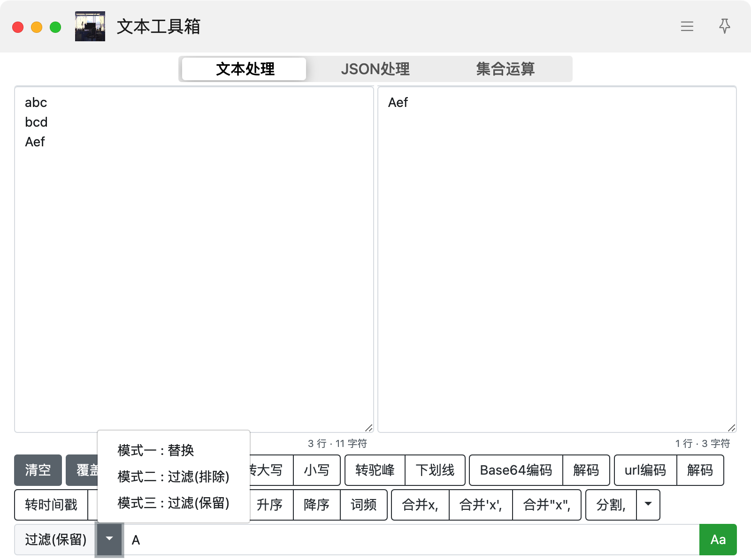This screenshot has height=560, width=751.
Task: Open the 集合运算 tab
Action: click(x=505, y=69)
